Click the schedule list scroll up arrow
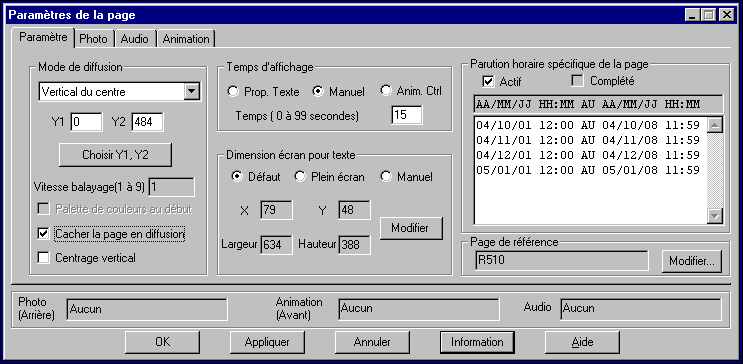This screenshot has height=364, width=743. [x=714, y=125]
